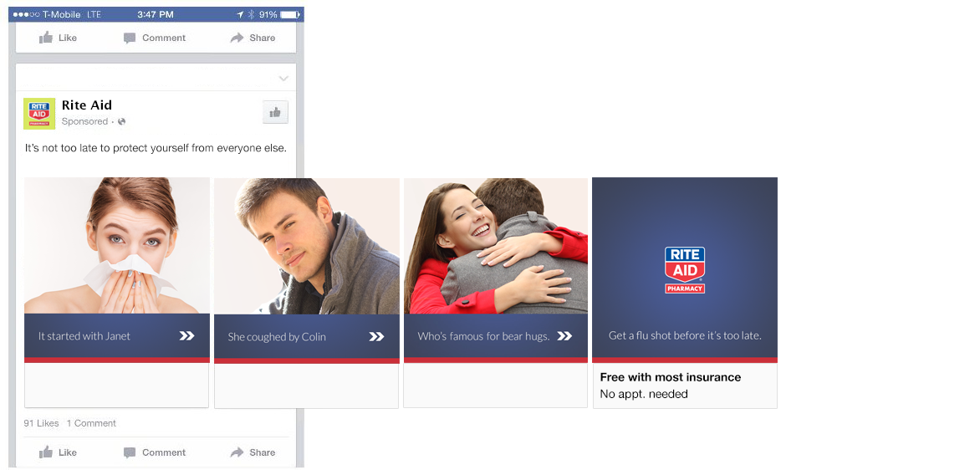Click 'Free with most insurance' headline

point(671,377)
